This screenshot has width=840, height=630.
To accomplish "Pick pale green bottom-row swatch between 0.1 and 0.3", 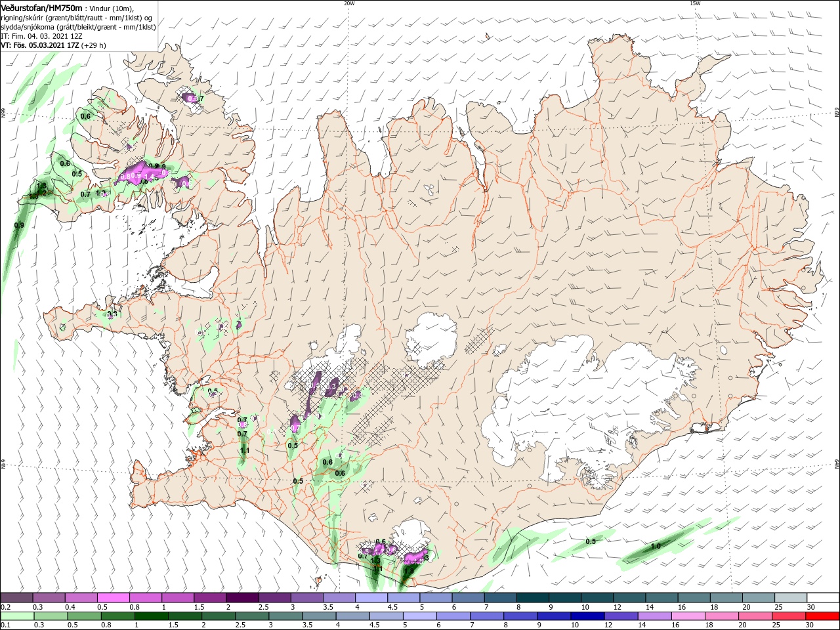I will pyautogui.click(x=17, y=616).
